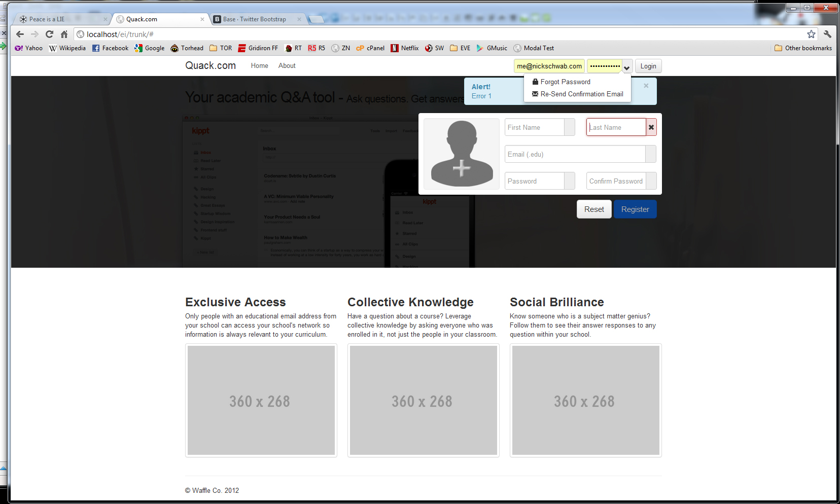Open the Facebook bookmark

[x=110, y=48]
